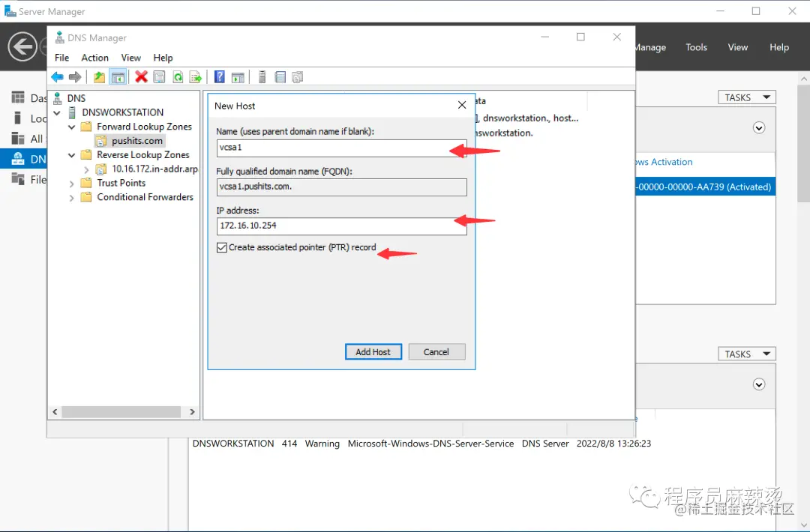The height and width of the screenshot is (532, 810).
Task: Open the lower TASKS dropdown in Server Manager
Action: pyautogui.click(x=747, y=354)
